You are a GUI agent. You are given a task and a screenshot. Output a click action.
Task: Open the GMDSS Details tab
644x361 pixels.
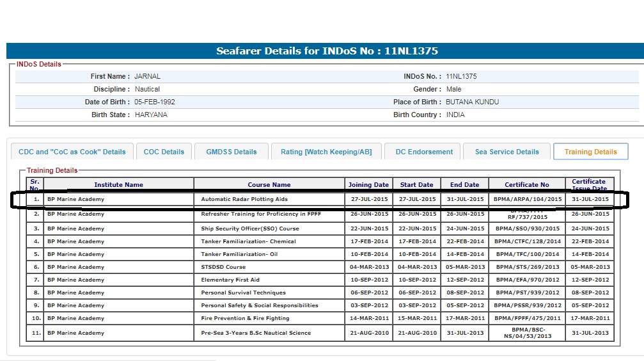pos(232,152)
